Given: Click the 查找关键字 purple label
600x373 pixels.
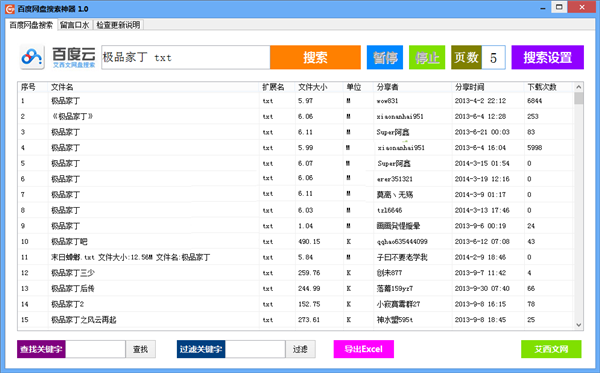Looking at the screenshot, I should tap(41, 349).
